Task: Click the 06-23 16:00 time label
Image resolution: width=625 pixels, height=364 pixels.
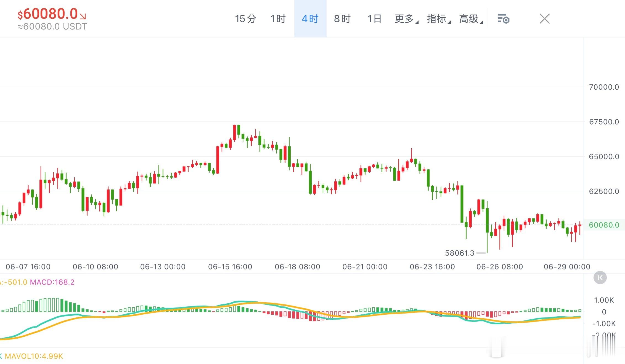Action: [x=432, y=267]
